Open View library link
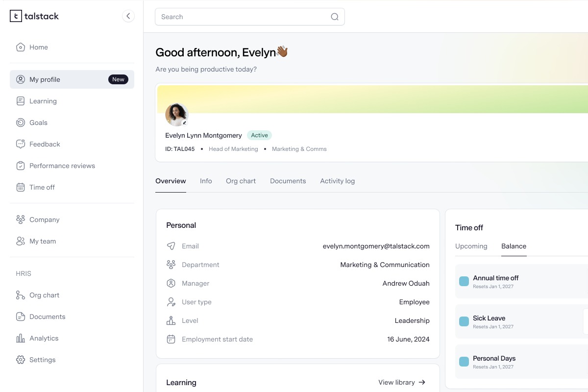Image resolution: width=588 pixels, height=392 pixels. [402, 382]
